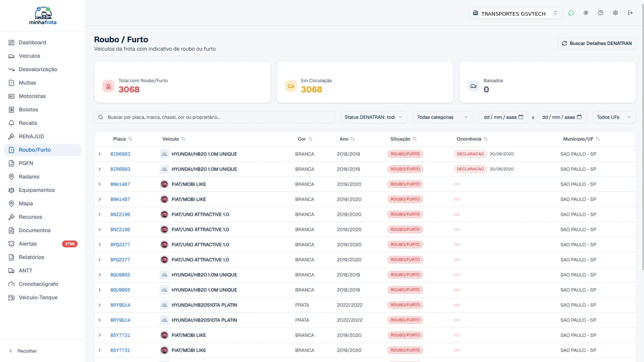Open Cronotacógrafo in the sidebar
Viewport: 644px width, 362px height.
coord(43,284)
